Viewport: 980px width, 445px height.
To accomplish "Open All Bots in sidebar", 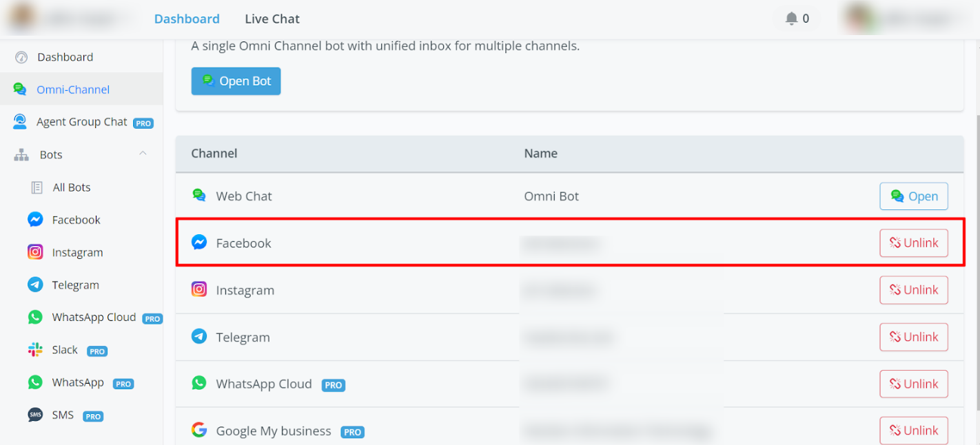I will click(x=71, y=187).
